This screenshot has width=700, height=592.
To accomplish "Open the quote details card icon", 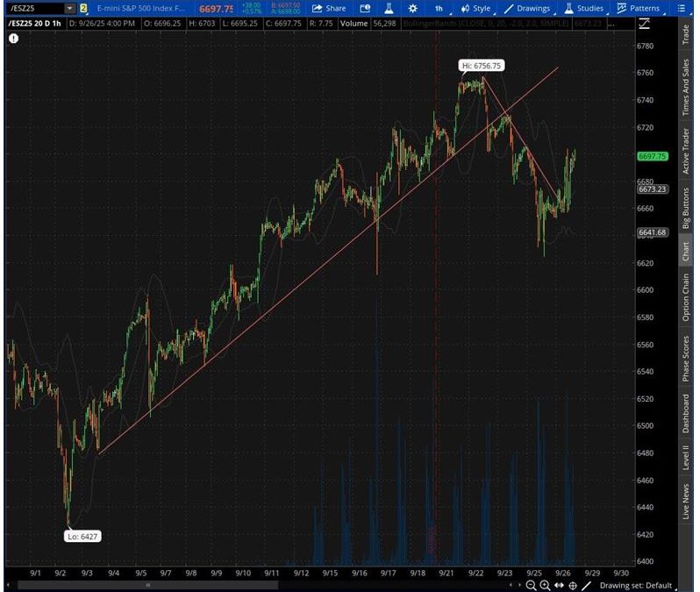I will coord(365,8).
